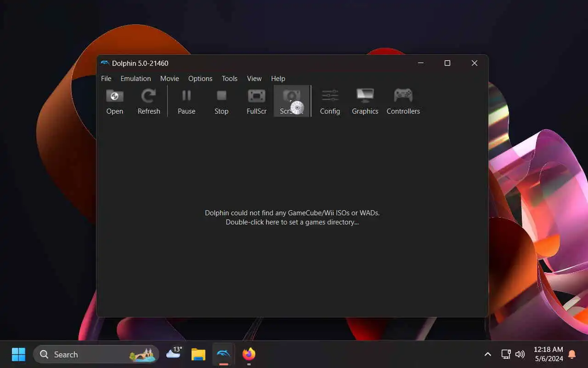Open the Tools menu
Image resolution: width=588 pixels, height=368 pixels.
[x=230, y=79]
